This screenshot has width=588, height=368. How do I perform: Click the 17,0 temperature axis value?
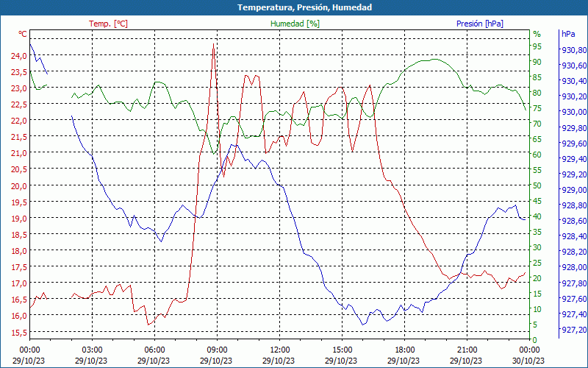(x=19, y=283)
